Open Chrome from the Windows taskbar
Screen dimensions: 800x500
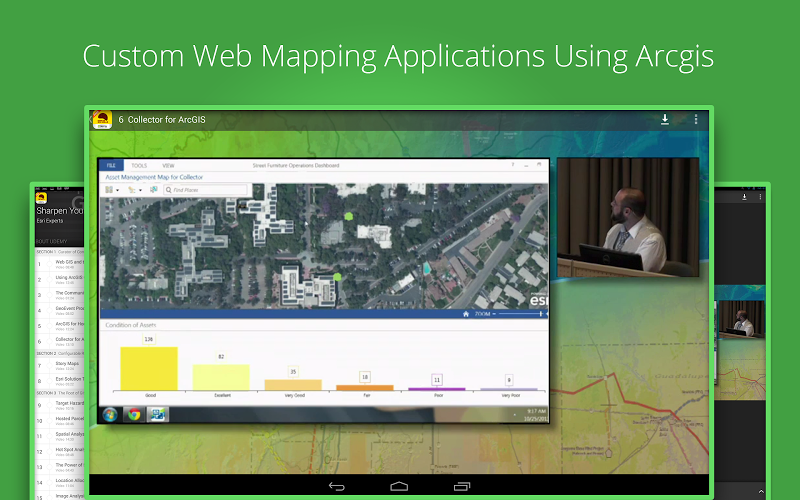[x=133, y=414]
